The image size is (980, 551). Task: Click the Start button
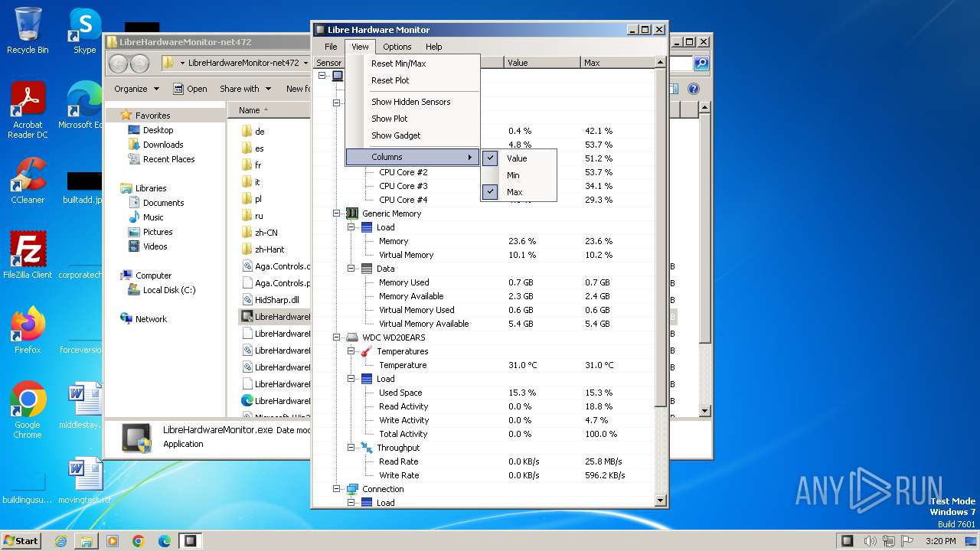pos(21,541)
